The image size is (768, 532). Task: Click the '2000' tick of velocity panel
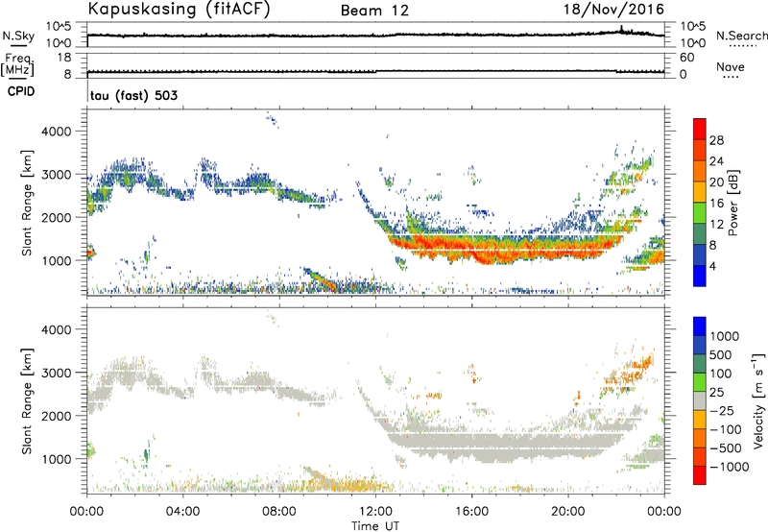coord(56,416)
